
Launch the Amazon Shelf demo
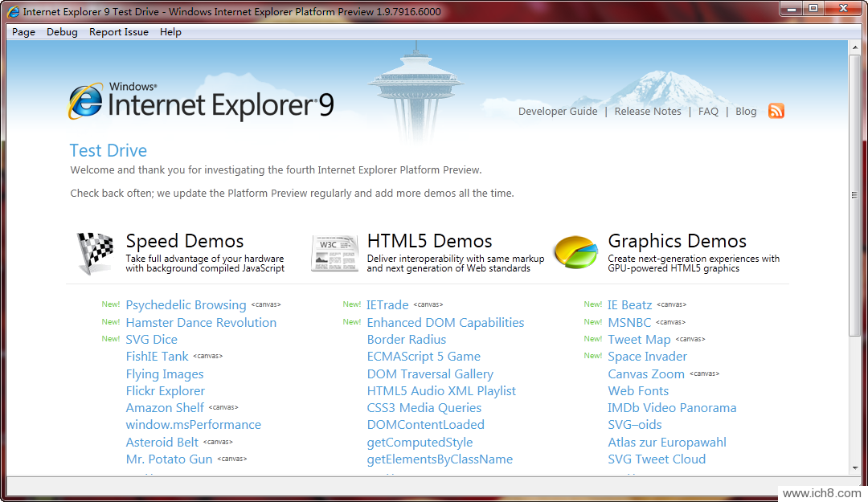click(165, 408)
